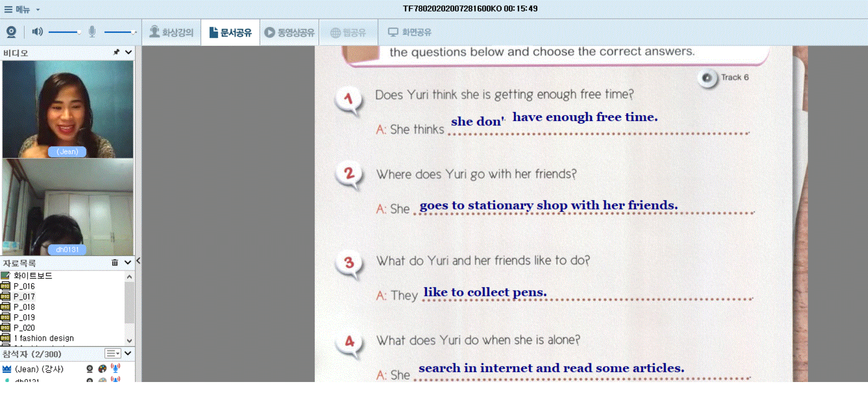The width and height of the screenshot is (868, 409).
Task: Pin the 비디오 panel
Action: (x=116, y=52)
